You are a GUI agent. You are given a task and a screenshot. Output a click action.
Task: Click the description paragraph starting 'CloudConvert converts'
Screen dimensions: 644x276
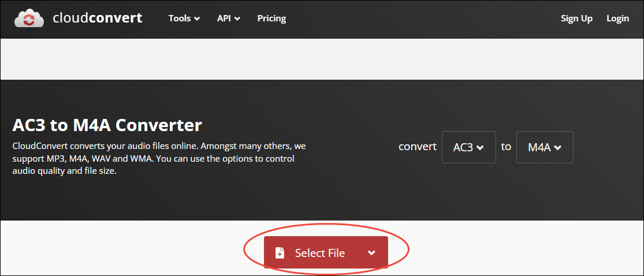tap(159, 159)
